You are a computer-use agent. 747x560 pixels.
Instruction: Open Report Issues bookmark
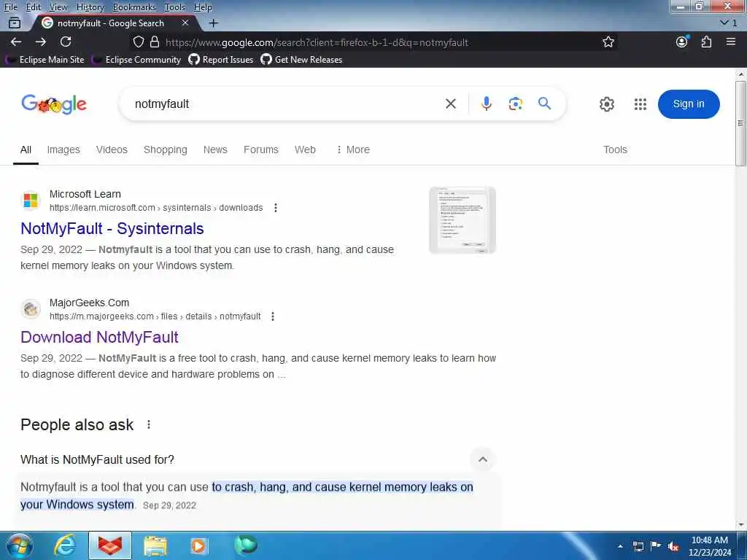[x=221, y=60]
